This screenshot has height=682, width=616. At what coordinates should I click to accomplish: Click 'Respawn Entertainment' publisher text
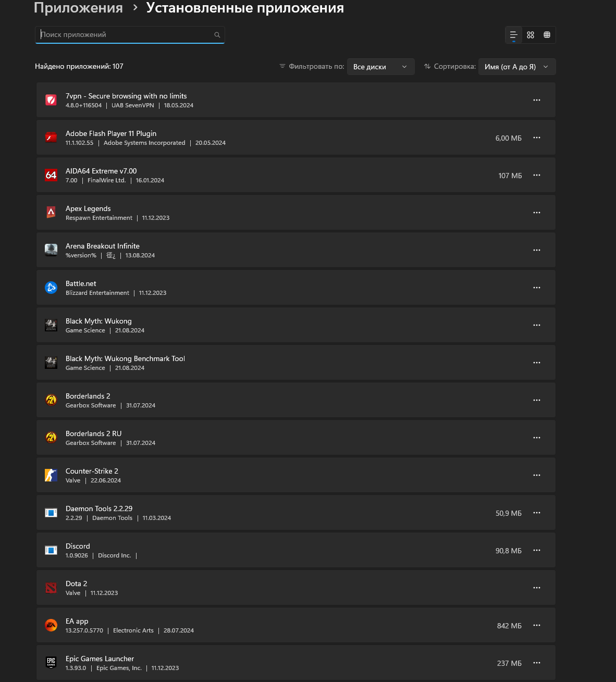[x=99, y=218]
